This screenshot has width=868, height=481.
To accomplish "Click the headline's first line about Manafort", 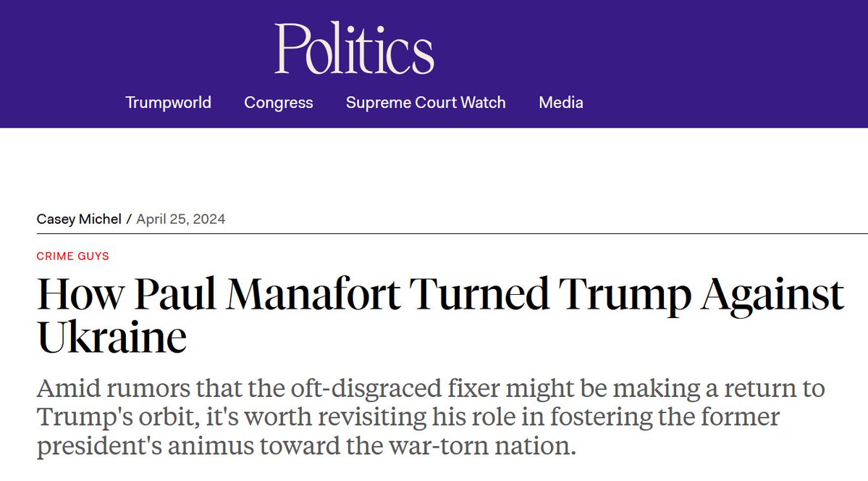I will tap(441, 294).
